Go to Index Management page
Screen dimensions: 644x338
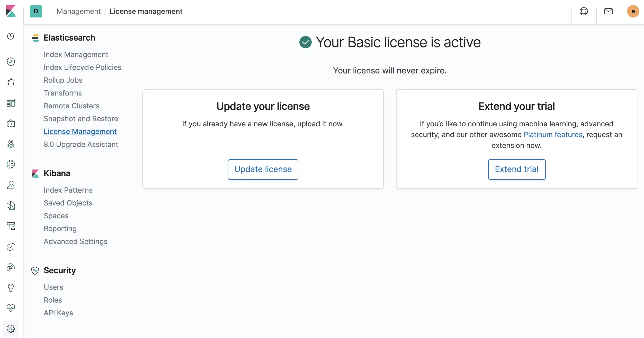coord(76,54)
